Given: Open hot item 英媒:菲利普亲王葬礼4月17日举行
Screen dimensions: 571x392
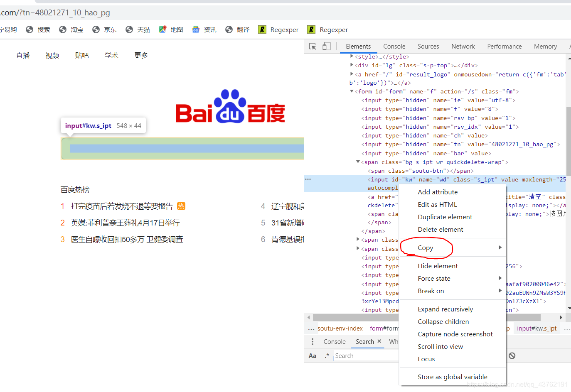Looking at the screenshot, I should tap(125, 223).
